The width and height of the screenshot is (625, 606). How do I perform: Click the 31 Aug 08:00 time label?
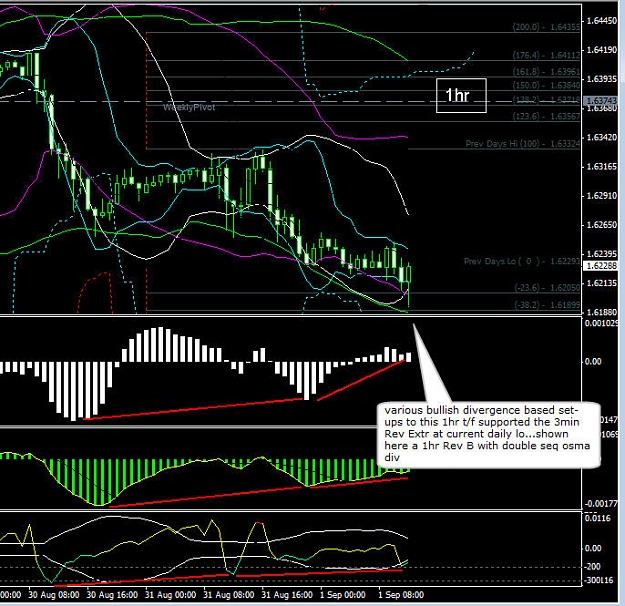(228, 595)
